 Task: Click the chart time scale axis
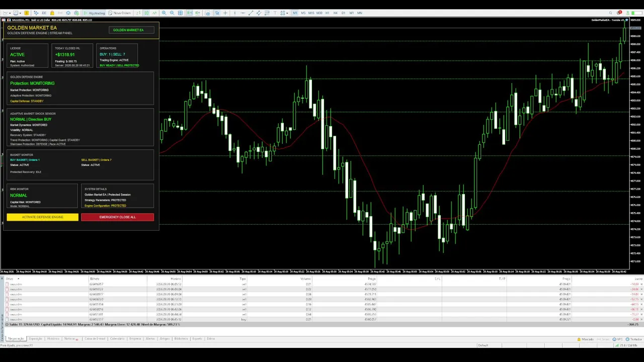tap(314, 271)
